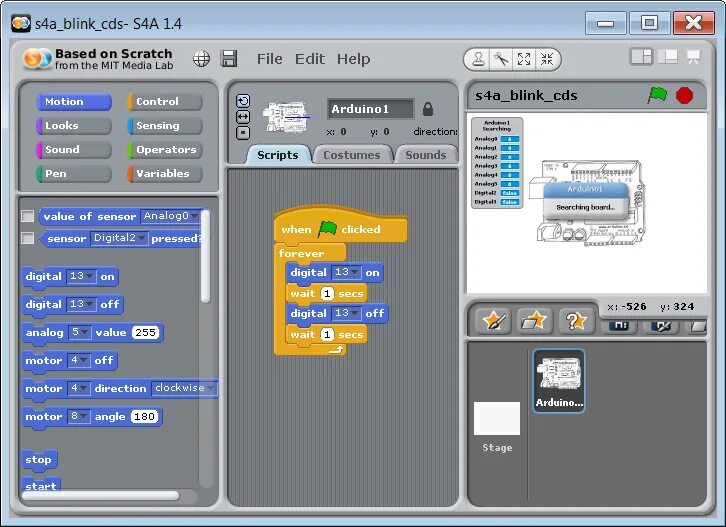Open motor 4 off pin dropdown
This screenshot has width=726, height=527.
point(79,360)
